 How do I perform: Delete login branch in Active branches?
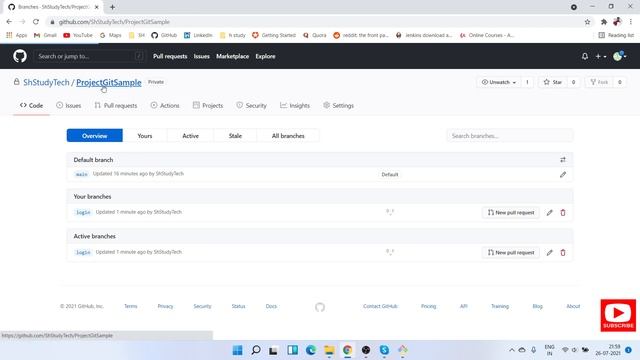pos(563,252)
